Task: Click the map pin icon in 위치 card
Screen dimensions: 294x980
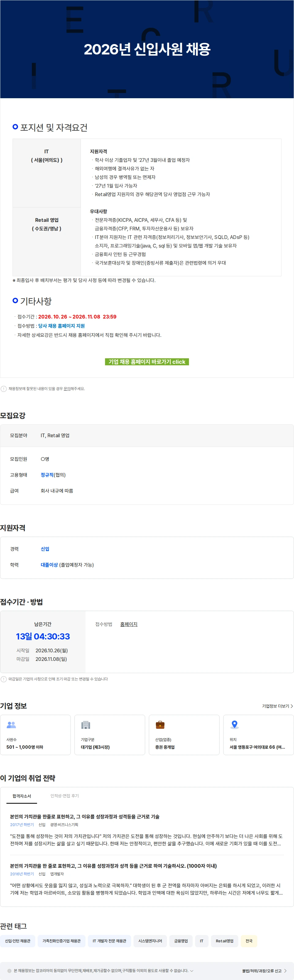Action: click(235, 725)
